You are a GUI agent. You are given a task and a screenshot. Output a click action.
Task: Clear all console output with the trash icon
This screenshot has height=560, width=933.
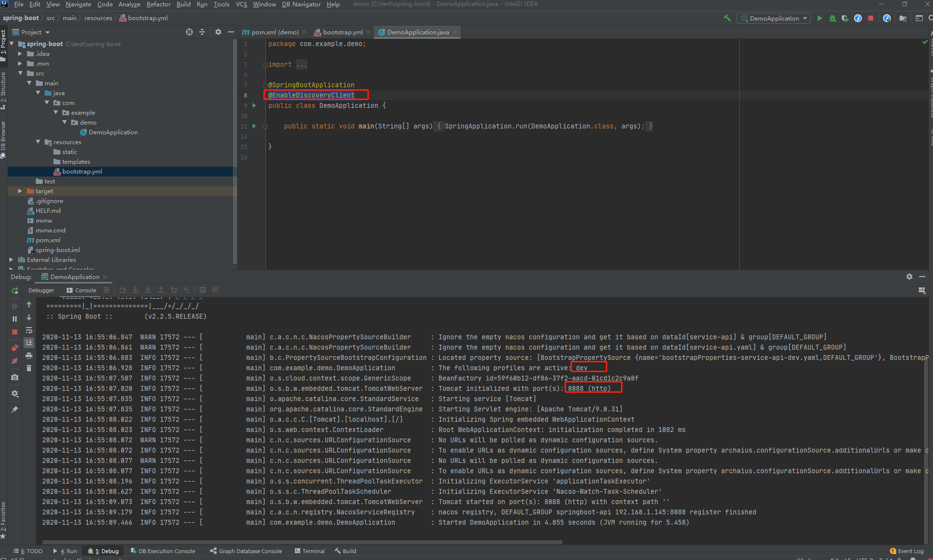[29, 368]
